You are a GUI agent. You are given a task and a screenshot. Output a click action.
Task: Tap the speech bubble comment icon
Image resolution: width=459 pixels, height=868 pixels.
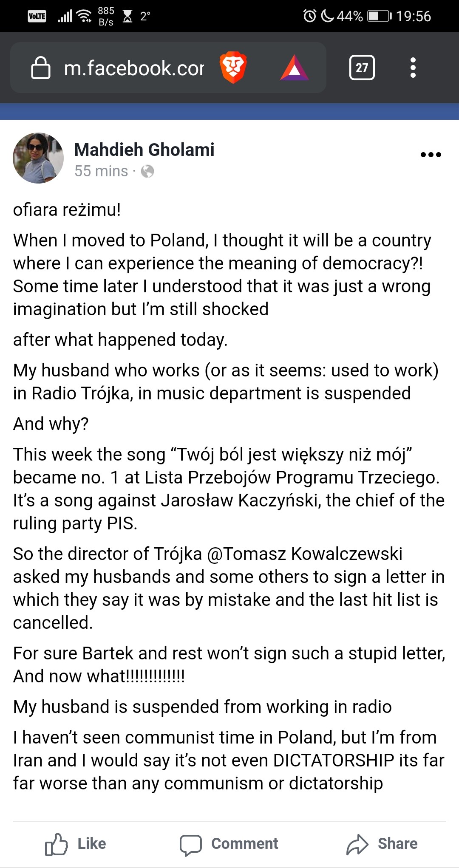(190, 845)
